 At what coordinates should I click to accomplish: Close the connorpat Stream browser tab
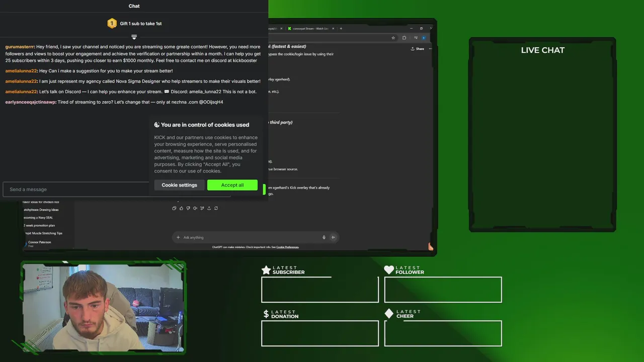click(x=333, y=29)
